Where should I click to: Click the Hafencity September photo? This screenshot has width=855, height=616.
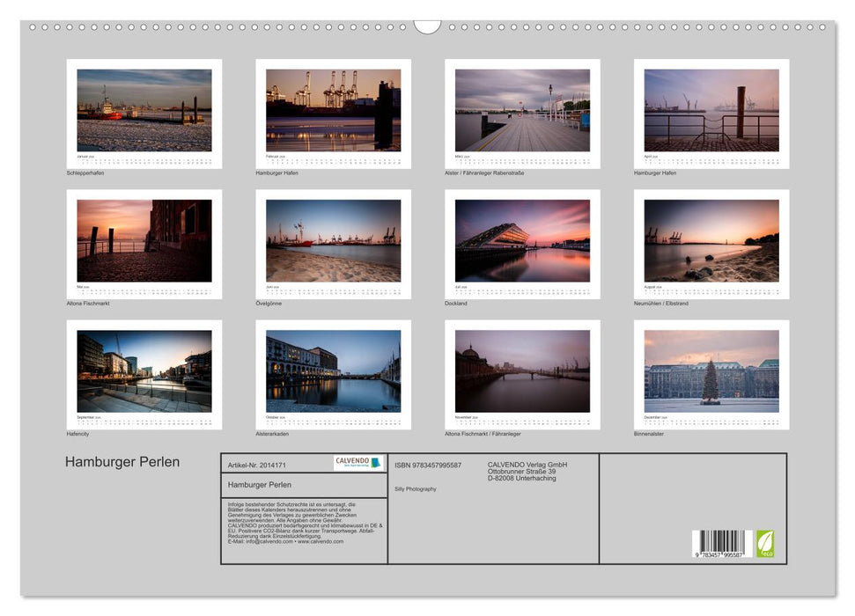(x=144, y=370)
